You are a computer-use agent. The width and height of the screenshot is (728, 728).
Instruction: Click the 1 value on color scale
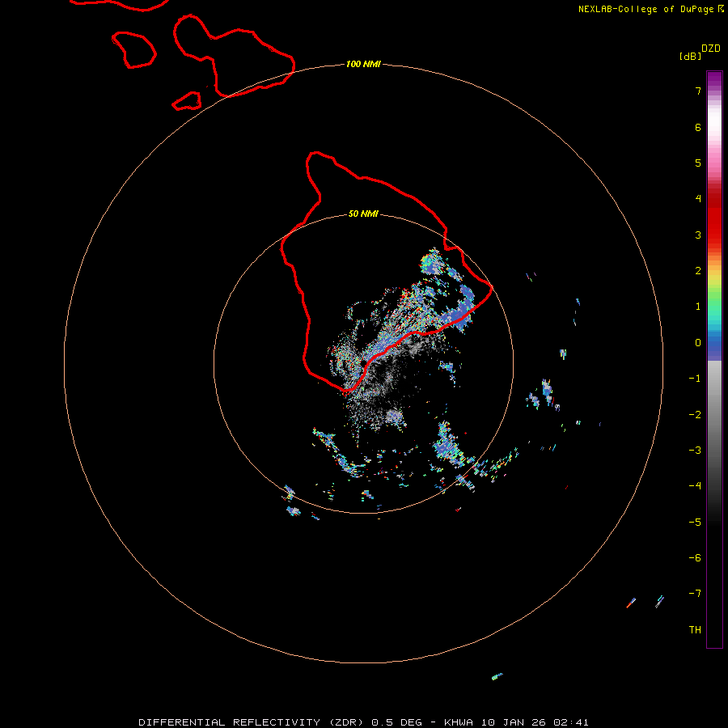coord(698,307)
